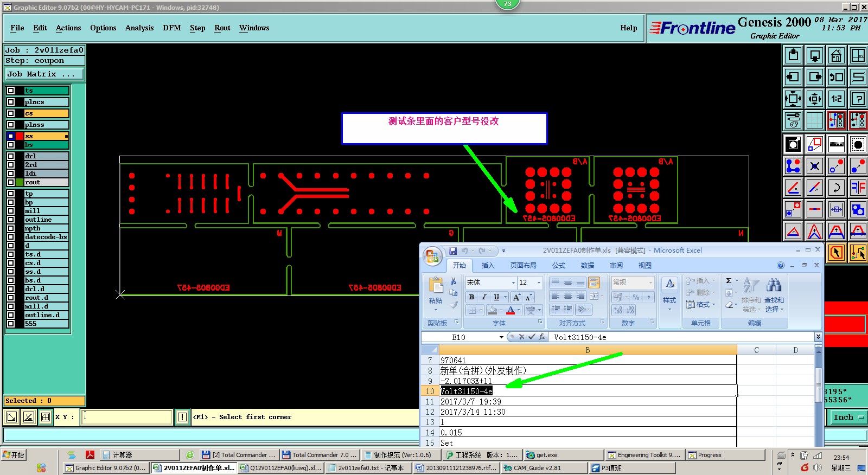Open the Analysis menu
This screenshot has width=868, height=475.
tap(139, 28)
